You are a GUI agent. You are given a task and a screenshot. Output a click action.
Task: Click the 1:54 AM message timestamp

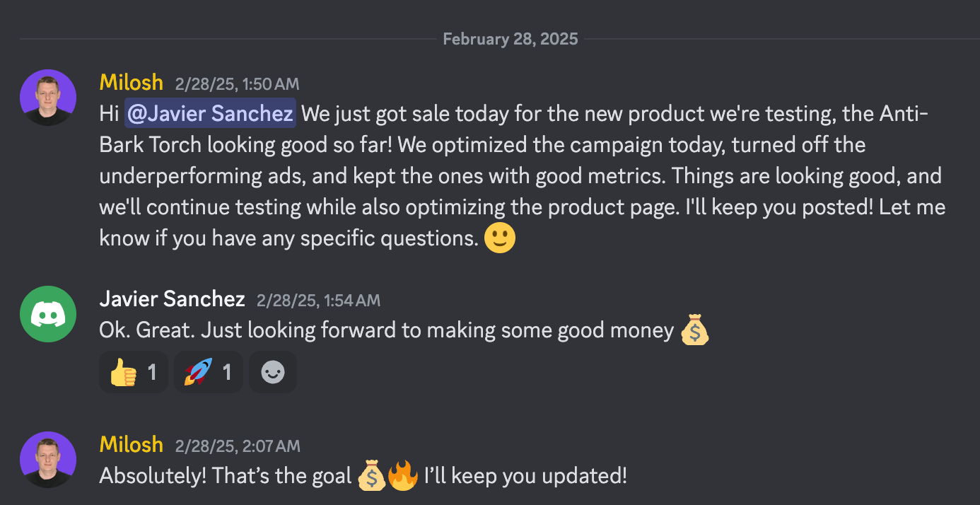(x=318, y=301)
